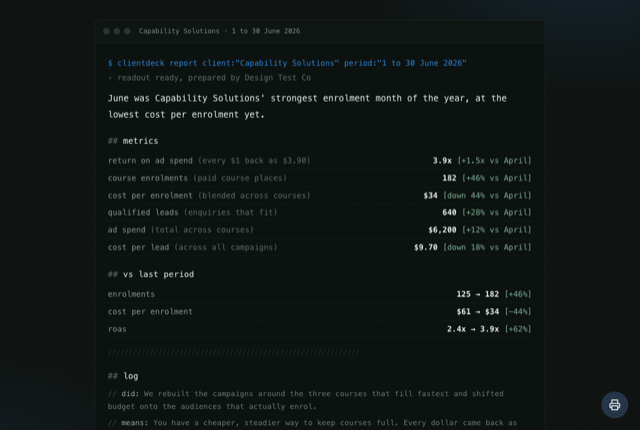Click the '$61 → $34' comparison value

coord(478,312)
